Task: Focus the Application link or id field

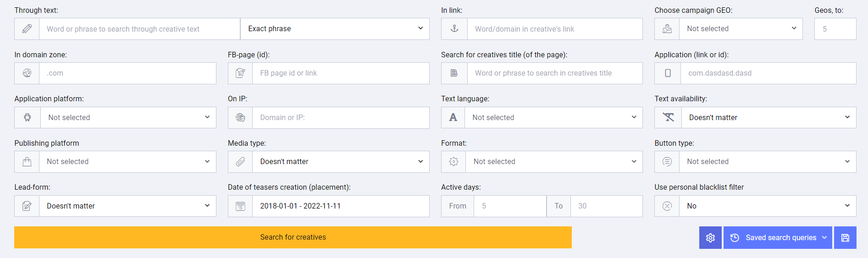Action: click(768, 73)
